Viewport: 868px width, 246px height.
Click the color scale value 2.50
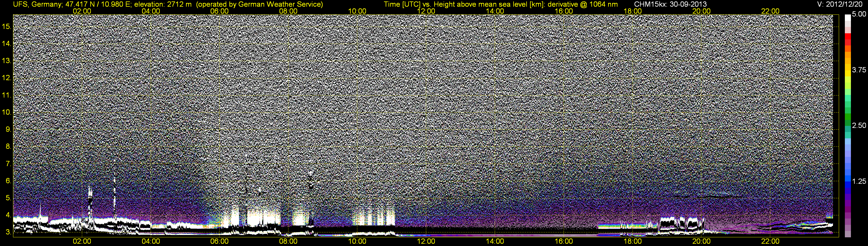click(859, 125)
